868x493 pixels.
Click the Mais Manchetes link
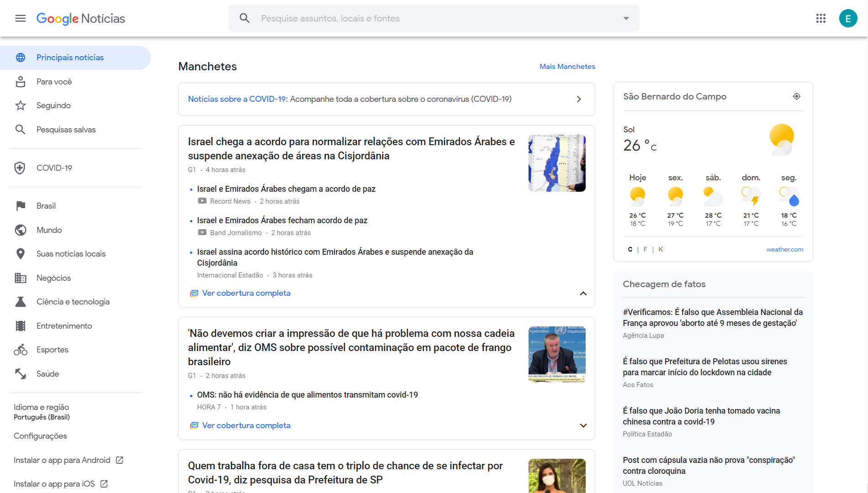(567, 67)
